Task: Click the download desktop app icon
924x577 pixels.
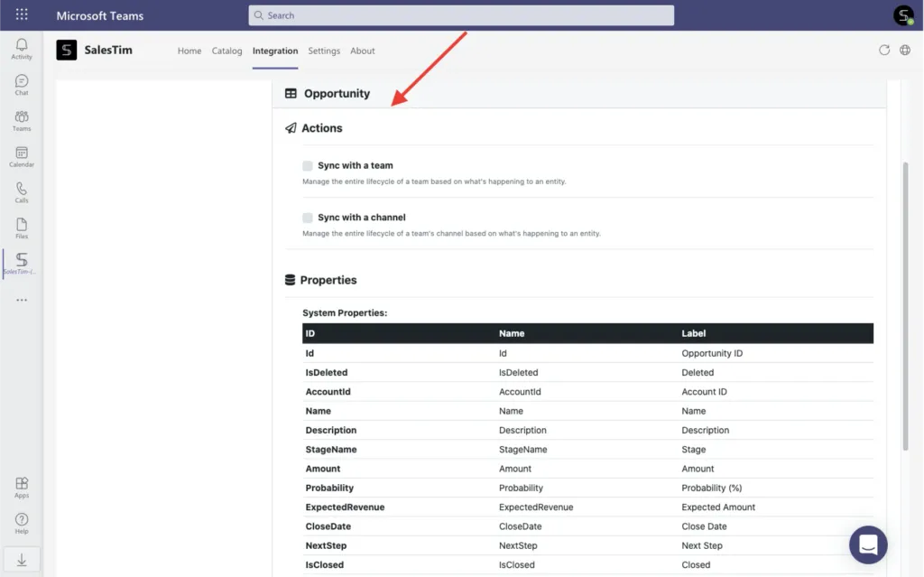Action: pos(22,559)
